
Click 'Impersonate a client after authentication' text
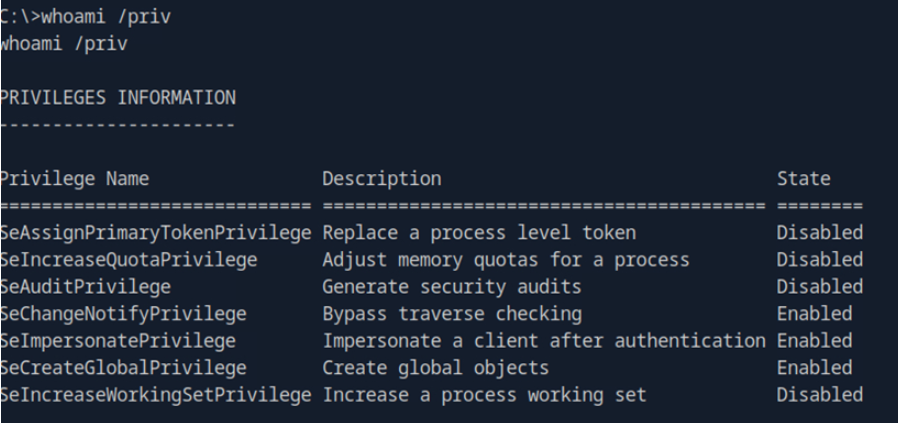(544, 341)
